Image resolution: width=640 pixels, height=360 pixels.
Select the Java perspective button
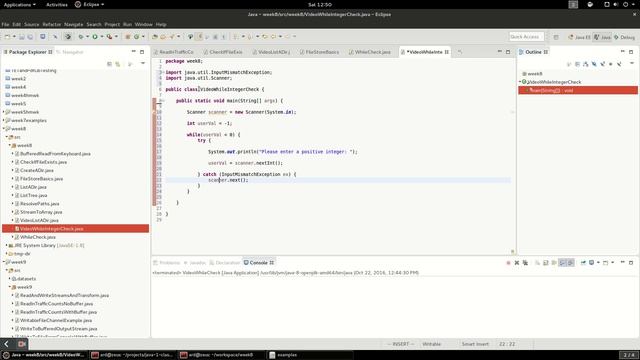pos(602,37)
